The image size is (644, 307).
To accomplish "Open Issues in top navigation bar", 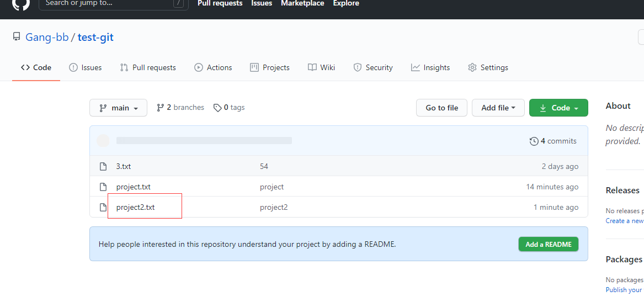I will (x=262, y=3).
